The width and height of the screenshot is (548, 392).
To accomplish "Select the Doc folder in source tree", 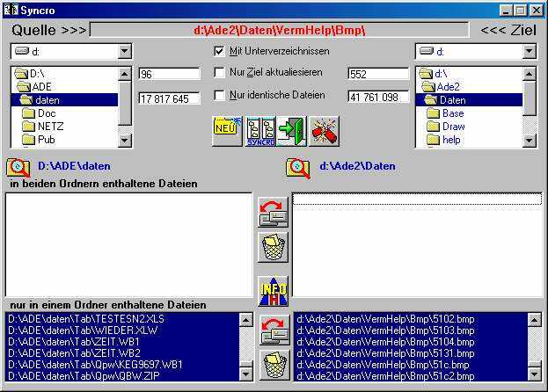I will pos(47,113).
